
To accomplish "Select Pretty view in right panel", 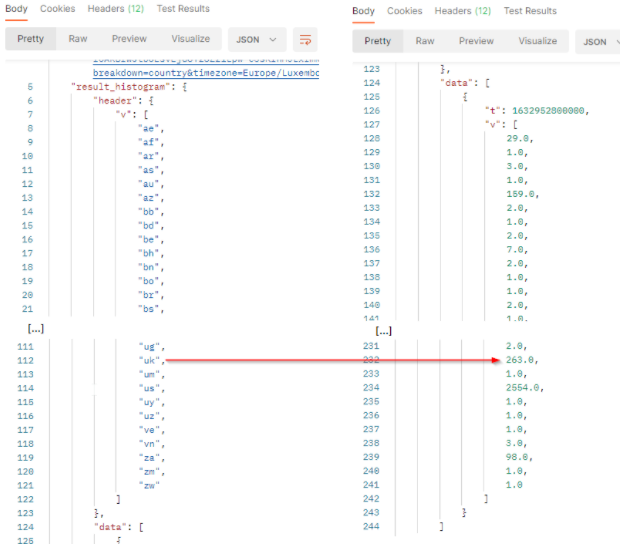I will coord(378,41).
